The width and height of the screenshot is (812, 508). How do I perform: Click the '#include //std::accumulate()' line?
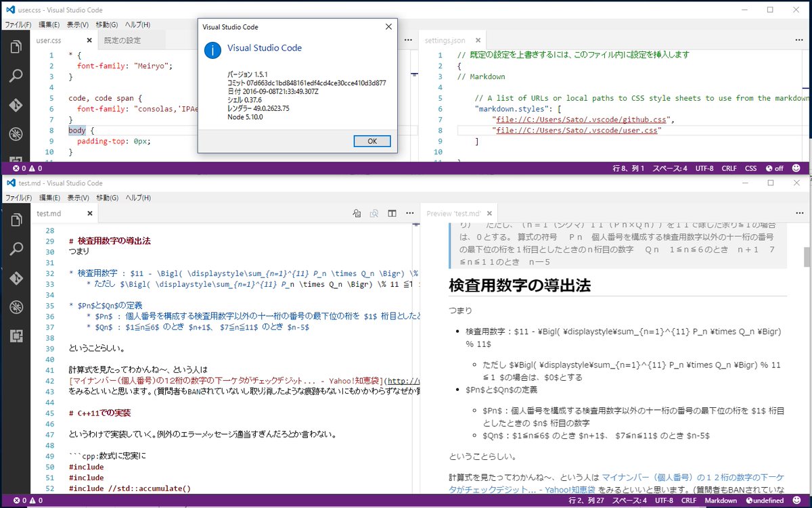[x=130, y=488]
